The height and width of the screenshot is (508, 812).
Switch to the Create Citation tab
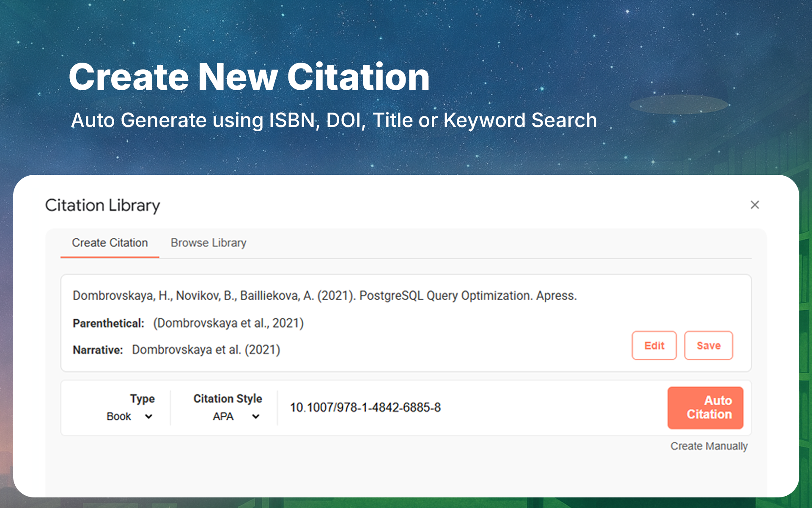point(110,243)
